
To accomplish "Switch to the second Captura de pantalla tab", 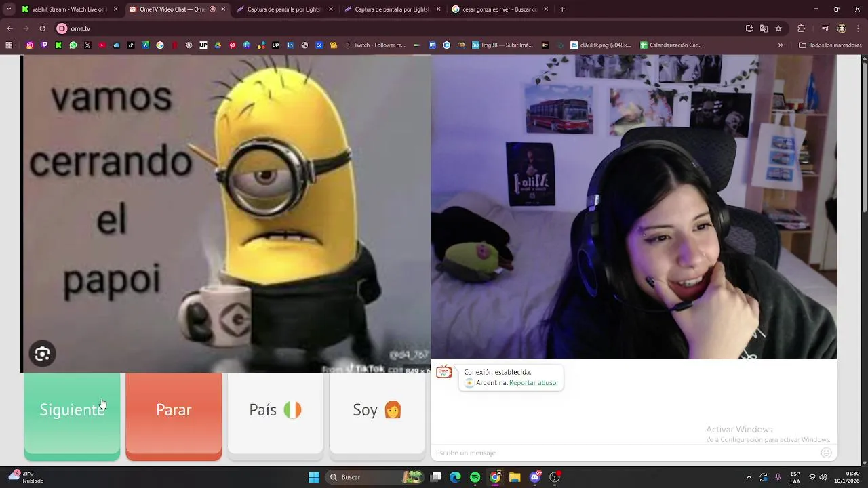I will click(x=391, y=9).
